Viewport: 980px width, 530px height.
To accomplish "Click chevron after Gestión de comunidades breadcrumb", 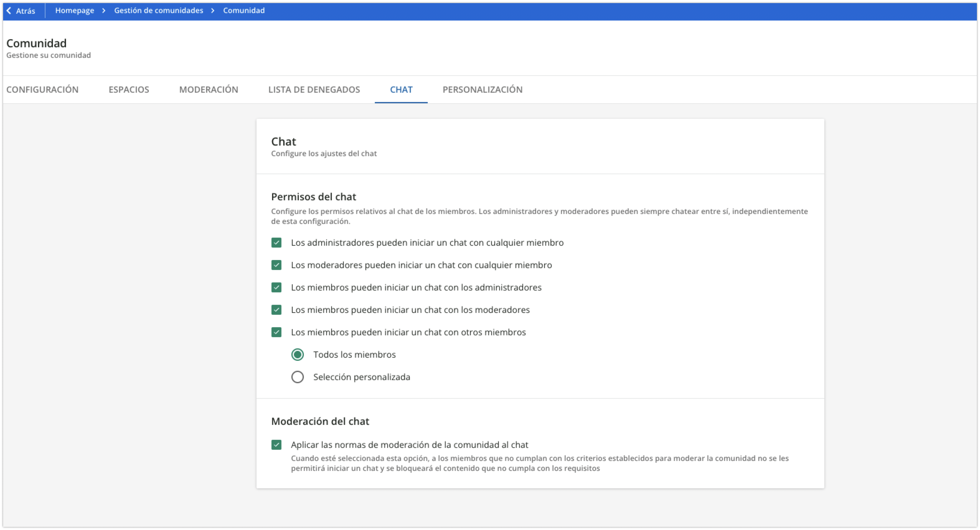I will 213,11.
